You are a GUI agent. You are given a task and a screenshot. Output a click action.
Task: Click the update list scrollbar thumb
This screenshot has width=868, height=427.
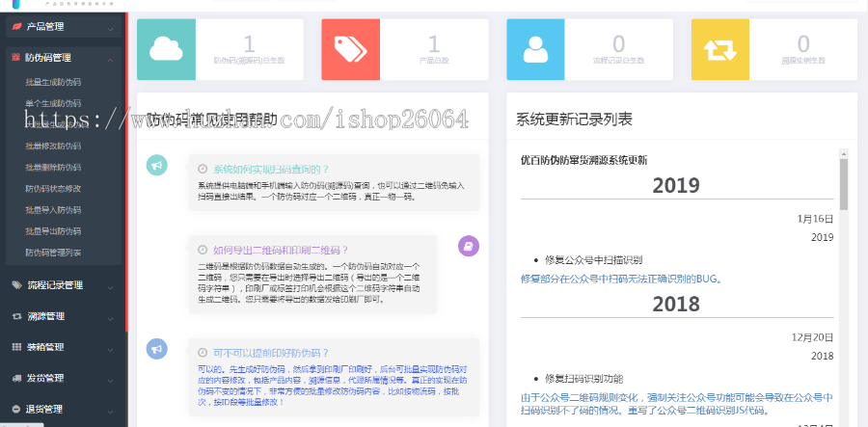click(844, 183)
